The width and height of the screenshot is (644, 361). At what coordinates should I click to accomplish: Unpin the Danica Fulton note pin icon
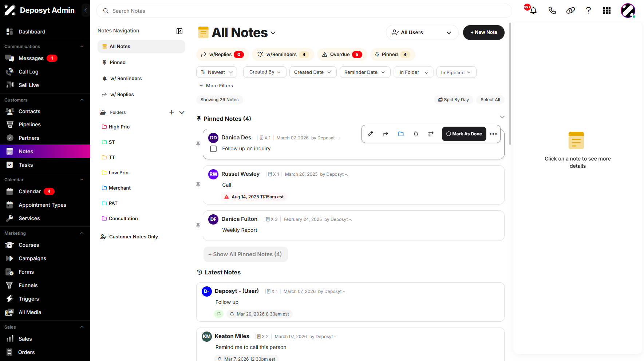(x=198, y=226)
